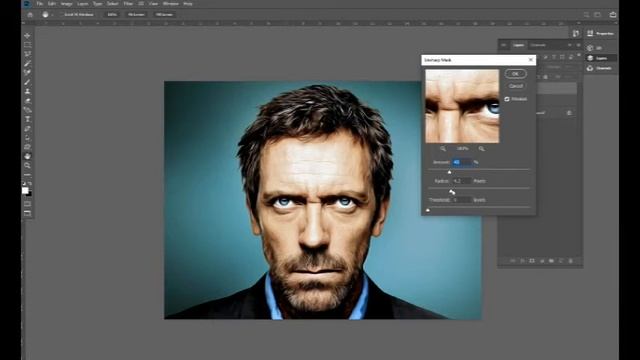The height and width of the screenshot is (360, 640).
Task: Click the Fit Screen button
Action: tap(136, 15)
